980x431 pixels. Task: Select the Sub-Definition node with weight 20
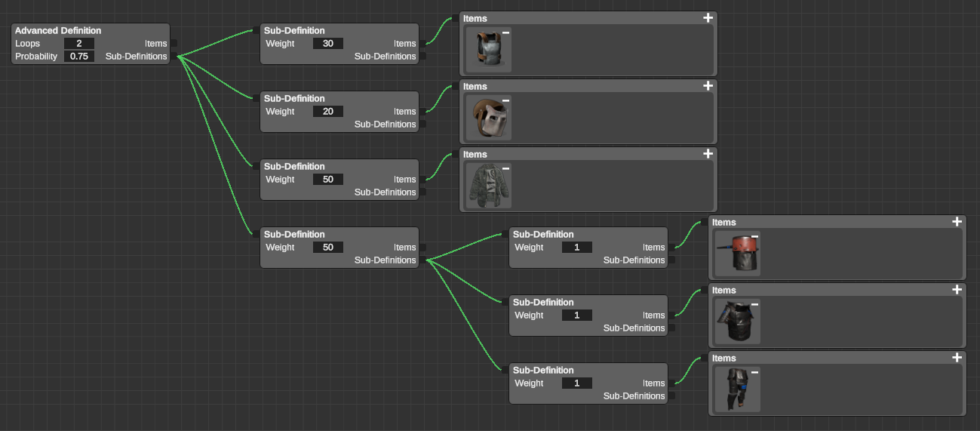click(294, 99)
